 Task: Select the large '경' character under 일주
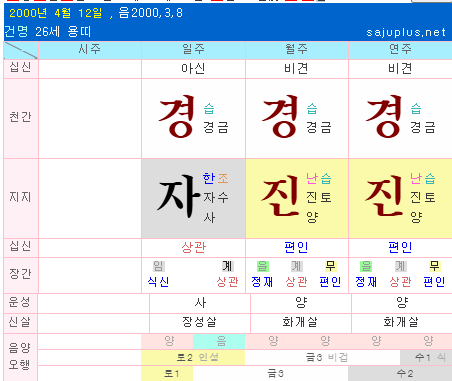(177, 117)
